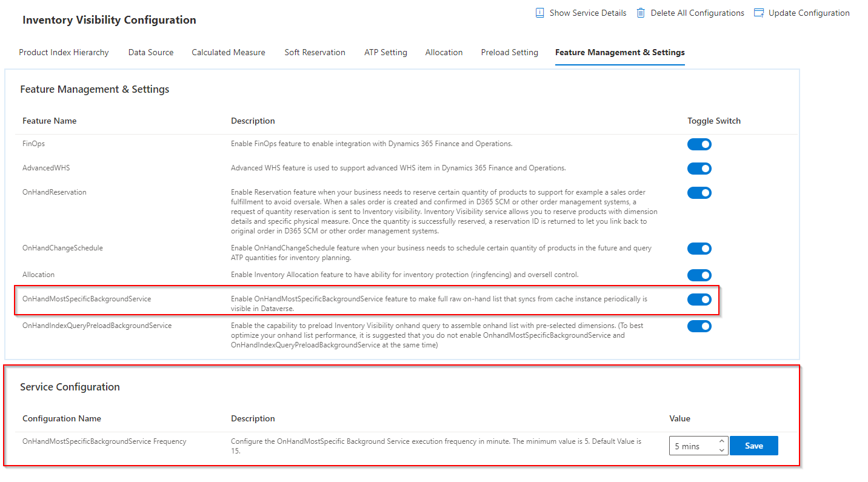
Task: Click the OnHandIndexQueryPreloadBackgroundService feature name
Action: [97, 326]
